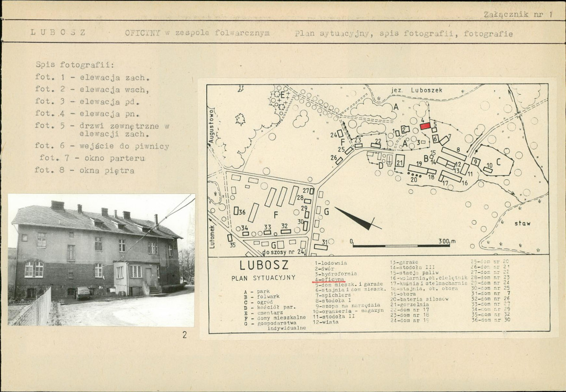566x392 pixels.
Task: Click photo number 2 caption
Action: point(185,335)
